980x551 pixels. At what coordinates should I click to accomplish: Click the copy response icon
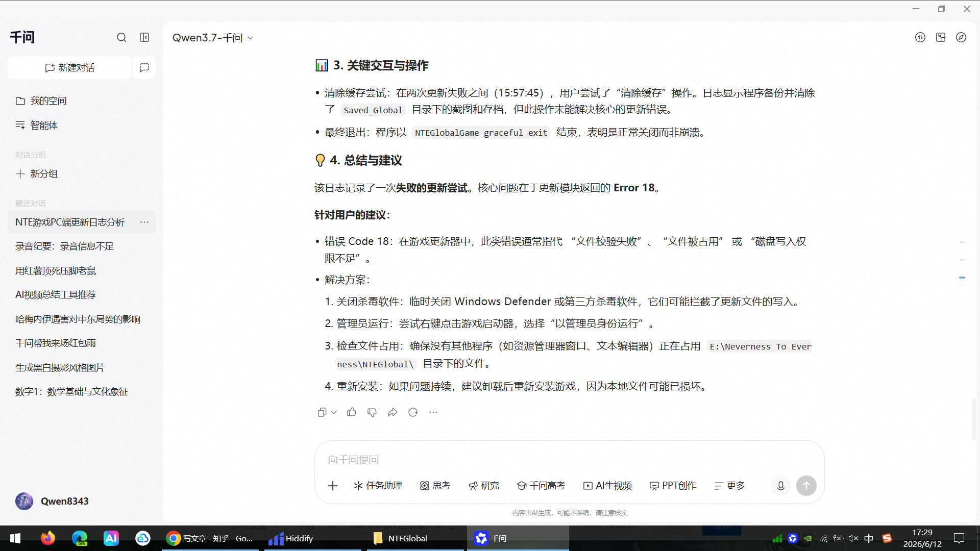coord(322,412)
